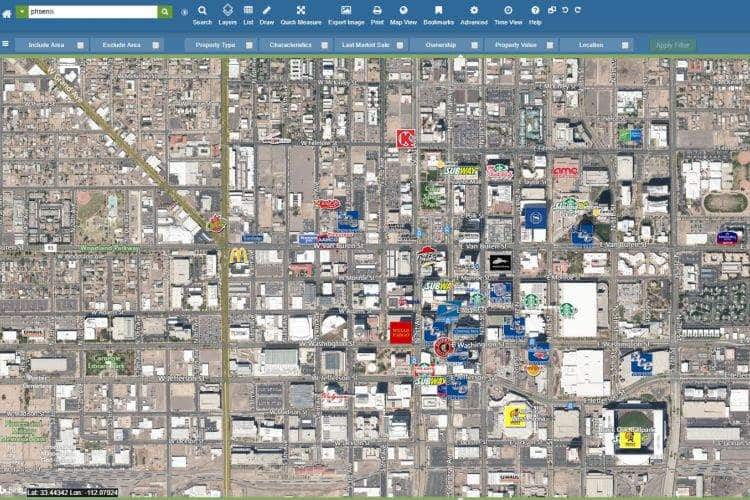
Task: Click the small info circle icon
Action: (184, 12)
